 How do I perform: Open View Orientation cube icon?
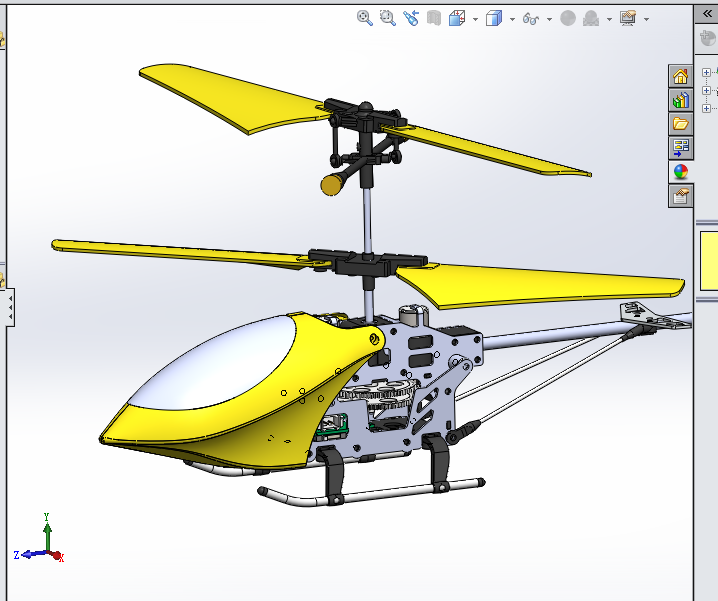click(457, 18)
